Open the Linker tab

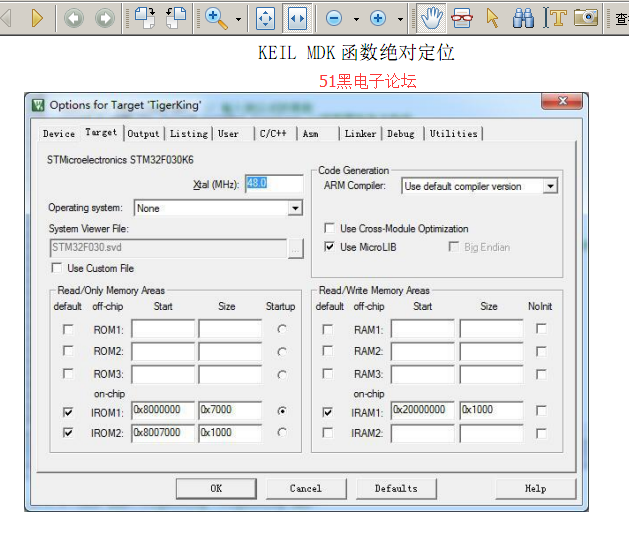(360, 134)
